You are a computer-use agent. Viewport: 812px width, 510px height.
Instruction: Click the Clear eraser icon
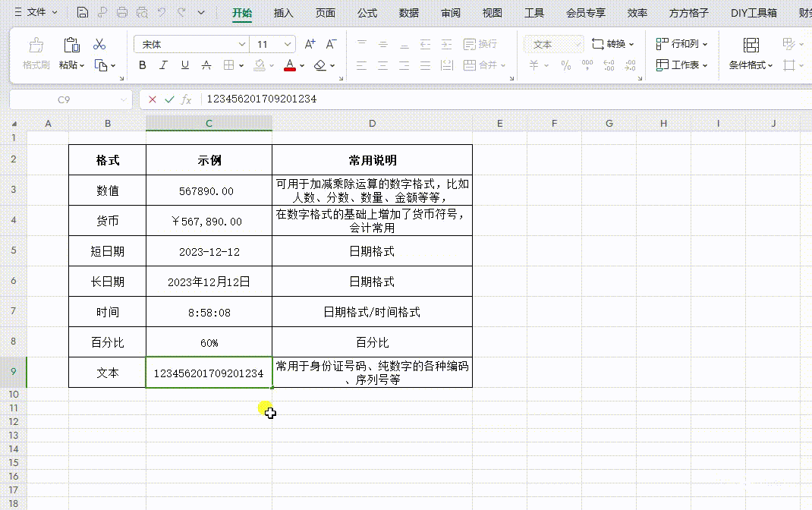[x=320, y=65]
